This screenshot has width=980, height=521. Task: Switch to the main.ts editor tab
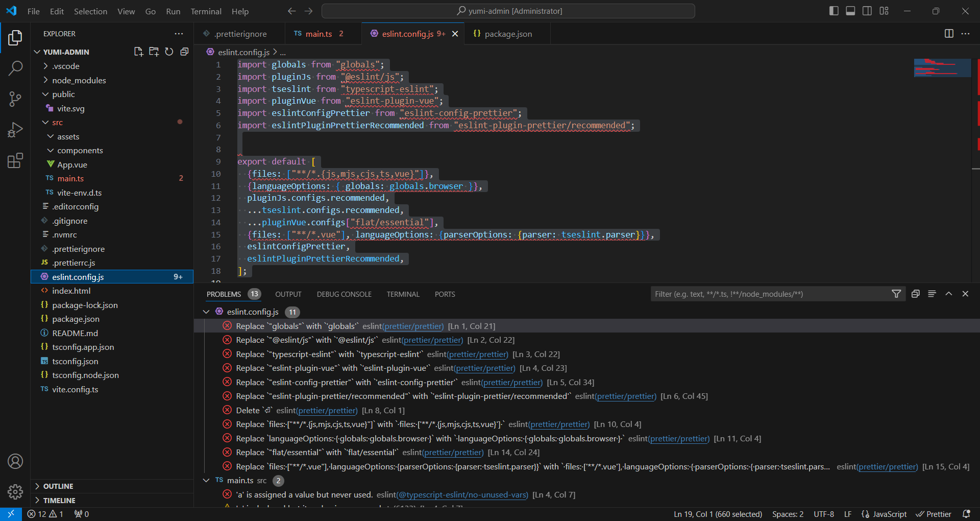tap(323, 34)
